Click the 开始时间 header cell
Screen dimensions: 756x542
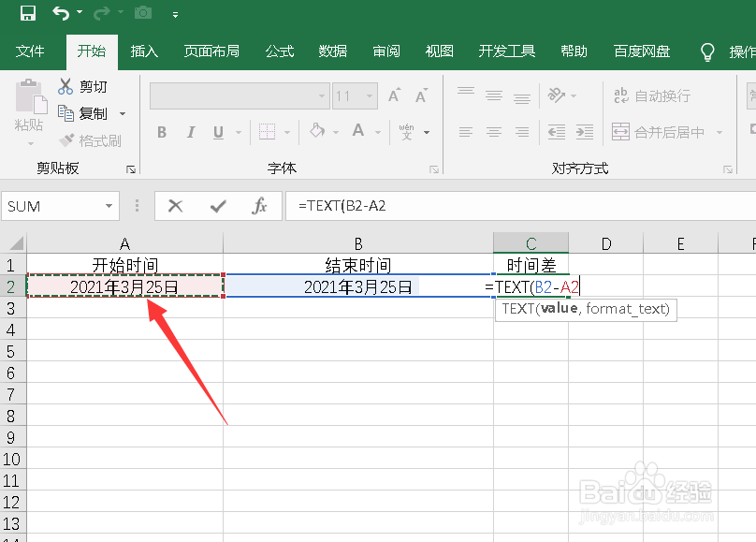(124, 265)
